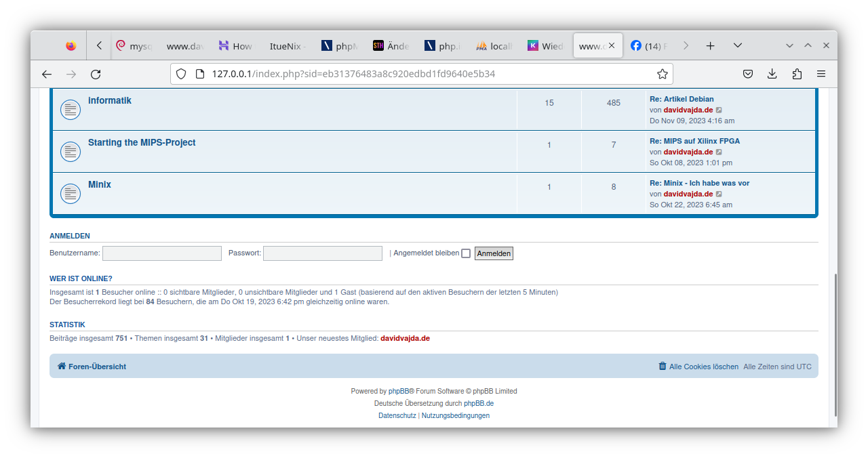This screenshot has width=868, height=458.
Task: Click into the Passwort input field
Action: [322, 253]
